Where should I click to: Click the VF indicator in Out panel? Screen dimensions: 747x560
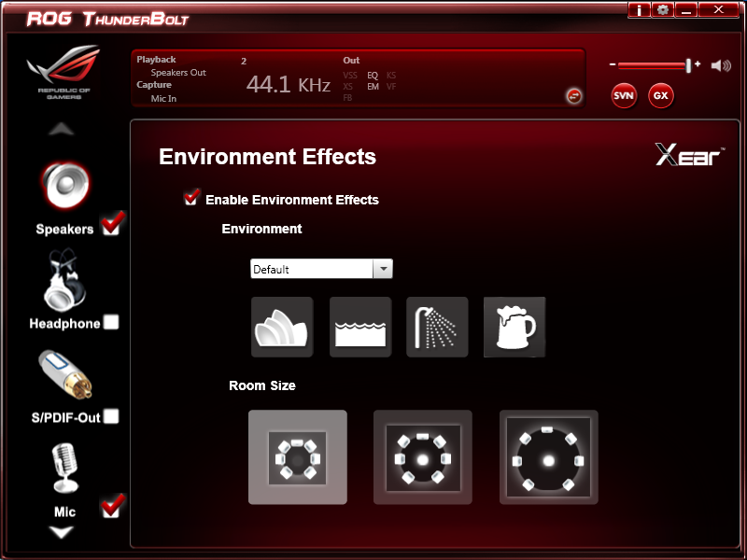point(391,87)
